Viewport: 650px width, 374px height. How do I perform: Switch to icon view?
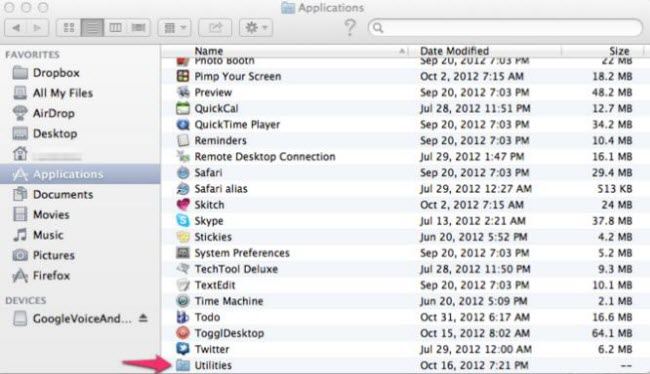[x=69, y=28]
